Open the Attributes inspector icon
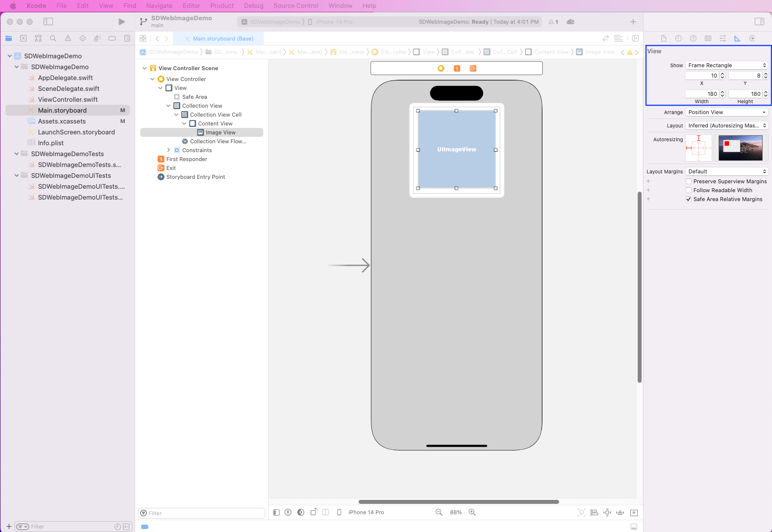Screen dimensions: 772x532 (x=723, y=39)
